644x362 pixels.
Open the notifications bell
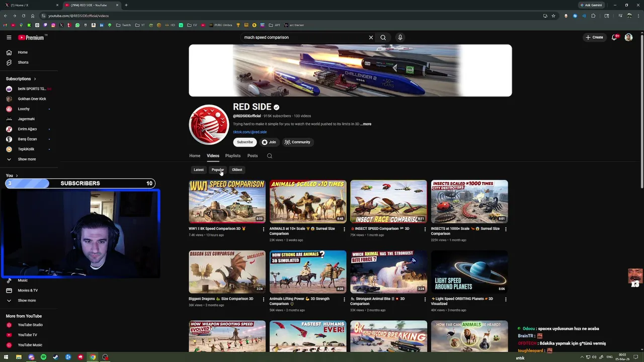[614, 37]
